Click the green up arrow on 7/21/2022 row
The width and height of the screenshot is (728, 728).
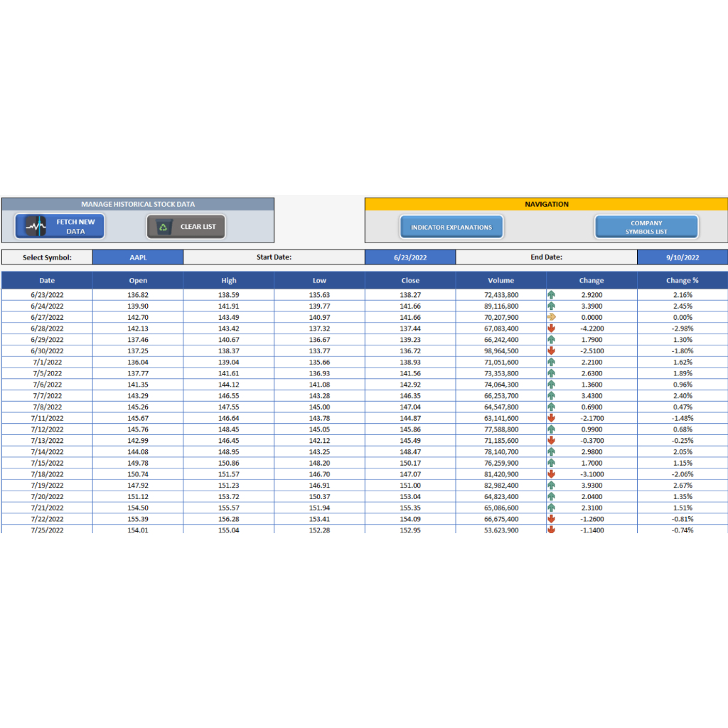pyautogui.click(x=552, y=508)
